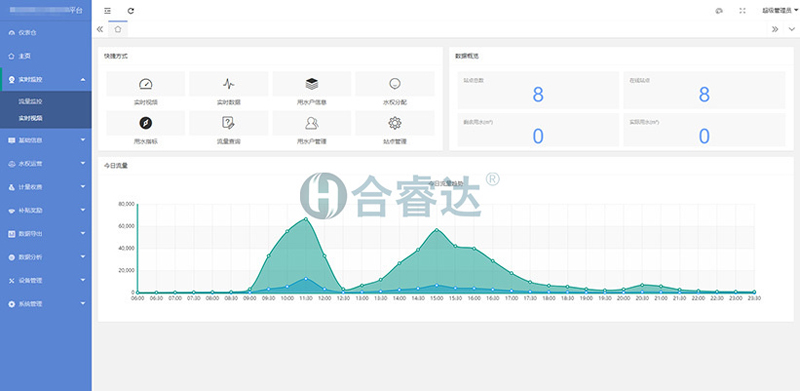
Task: Toggle the sidebar collapse icon in top bar
Action: (x=107, y=11)
